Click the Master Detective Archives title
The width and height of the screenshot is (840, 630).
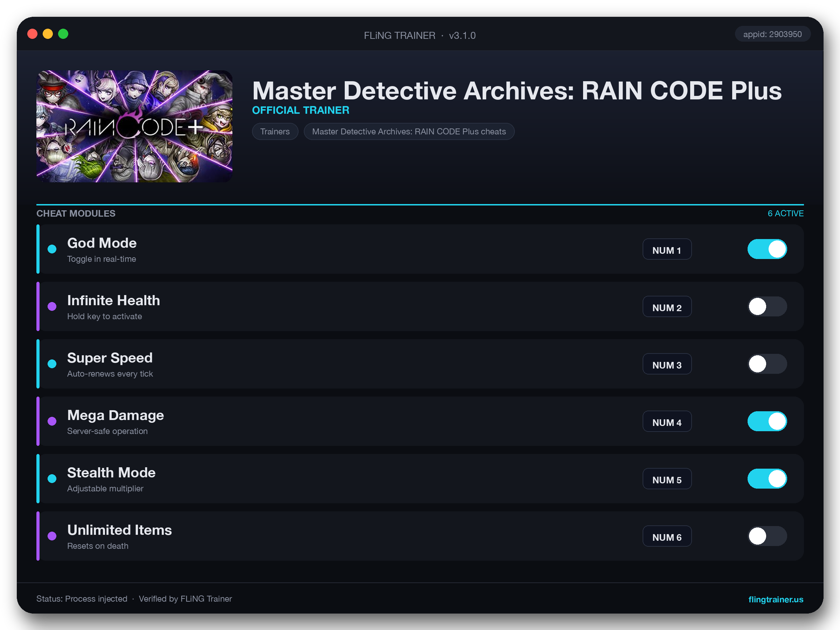click(x=517, y=91)
